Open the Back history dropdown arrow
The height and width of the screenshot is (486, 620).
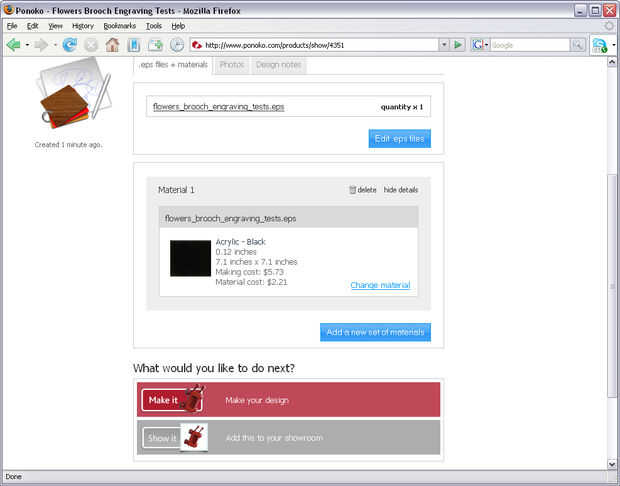pos(27,45)
